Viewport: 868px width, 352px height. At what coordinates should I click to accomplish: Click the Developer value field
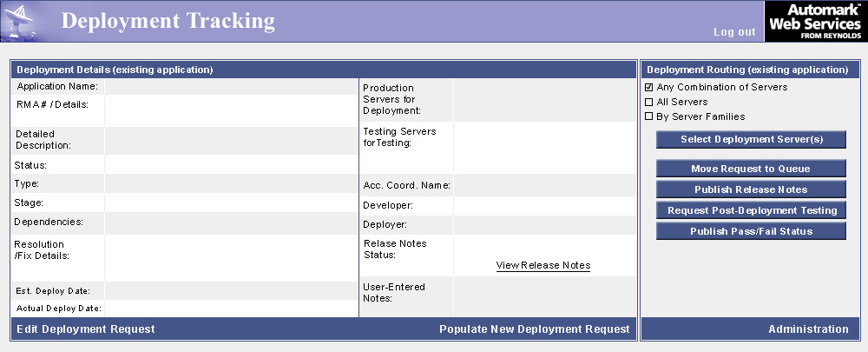pos(545,206)
